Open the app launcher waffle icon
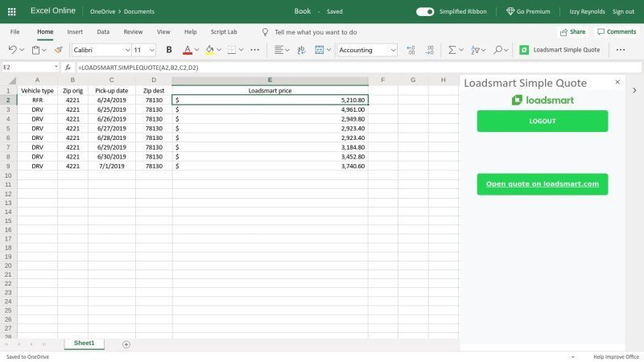 click(x=11, y=11)
